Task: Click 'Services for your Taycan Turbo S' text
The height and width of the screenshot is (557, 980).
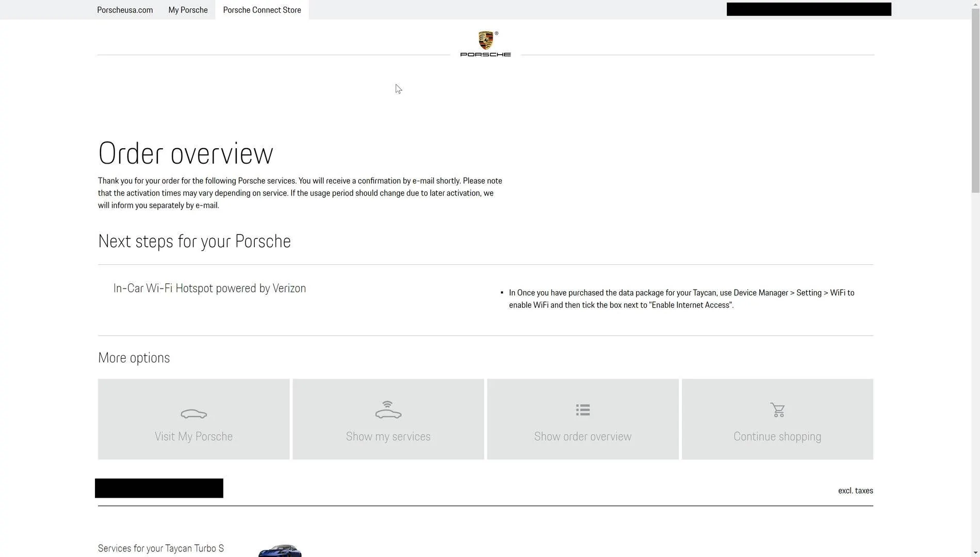Action: point(161,548)
